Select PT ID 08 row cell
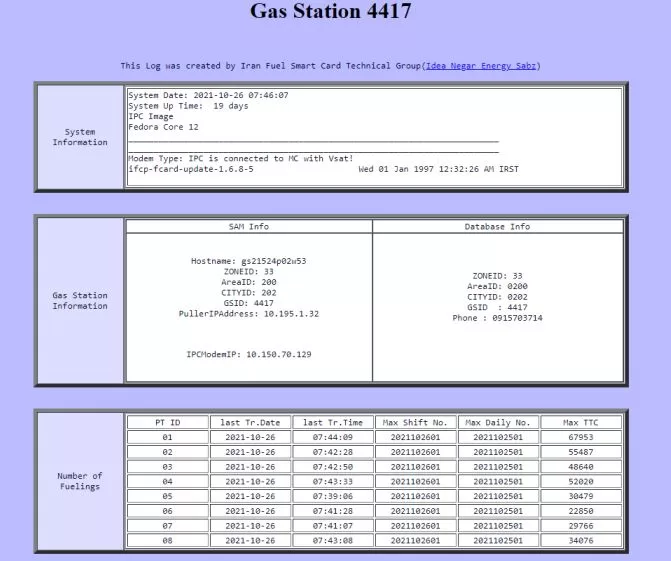The height and width of the screenshot is (561, 671). pyautogui.click(x=167, y=540)
